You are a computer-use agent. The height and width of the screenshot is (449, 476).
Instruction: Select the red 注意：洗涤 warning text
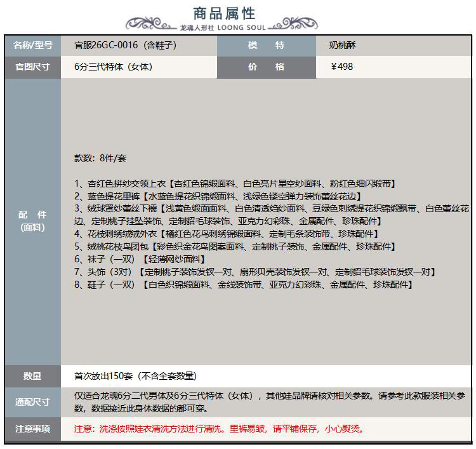click(x=219, y=429)
